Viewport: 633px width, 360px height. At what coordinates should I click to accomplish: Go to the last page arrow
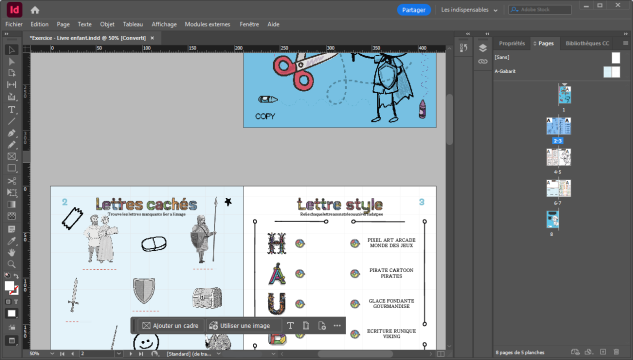[x=141, y=354]
